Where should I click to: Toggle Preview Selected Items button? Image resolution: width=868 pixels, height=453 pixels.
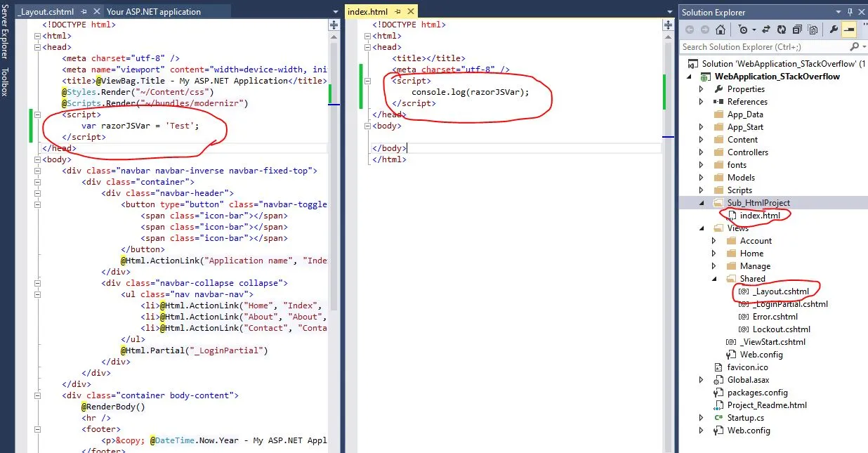(848, 29)
